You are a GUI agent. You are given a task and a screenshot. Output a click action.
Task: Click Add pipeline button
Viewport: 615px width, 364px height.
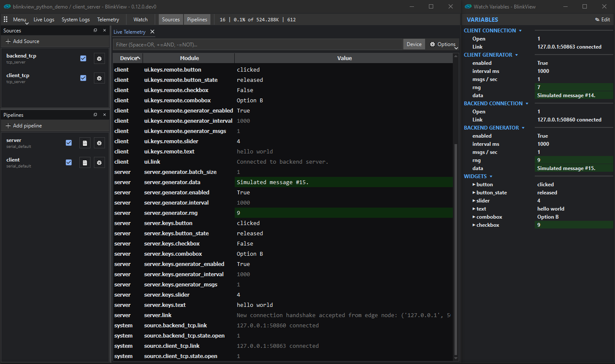point(55,126)
